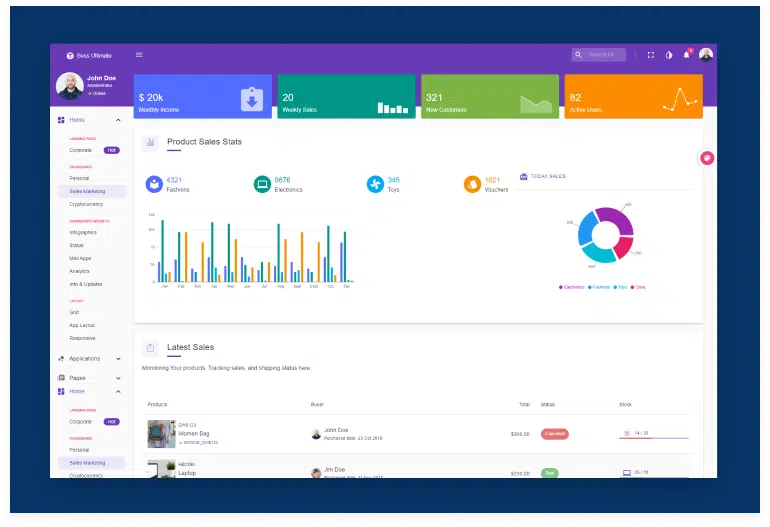Image resolution: width=770 pixels, height=527 pixels.
Task: Click the red Canceled status badge
Action: pos(555,434)
